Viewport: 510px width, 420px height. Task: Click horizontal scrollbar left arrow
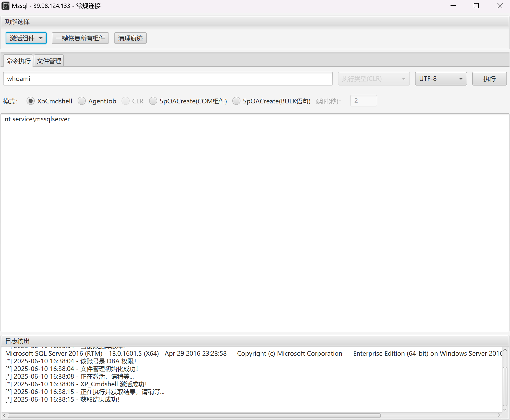point(4,415)
